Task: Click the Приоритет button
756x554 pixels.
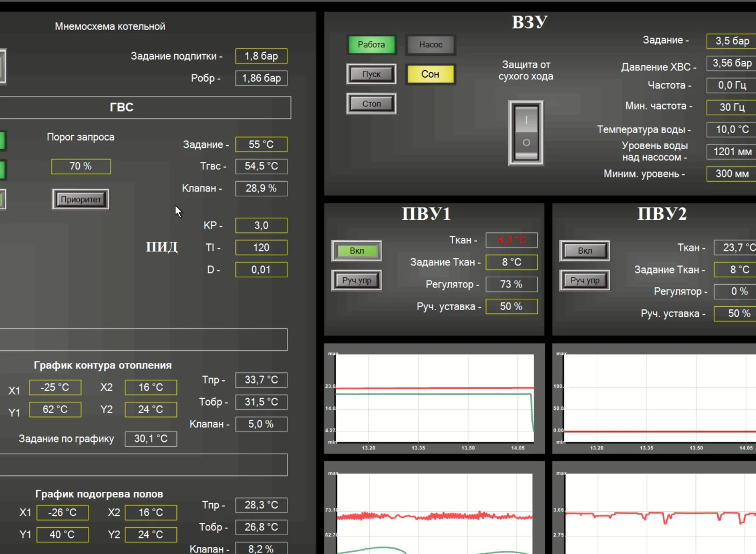Action: 80,199
